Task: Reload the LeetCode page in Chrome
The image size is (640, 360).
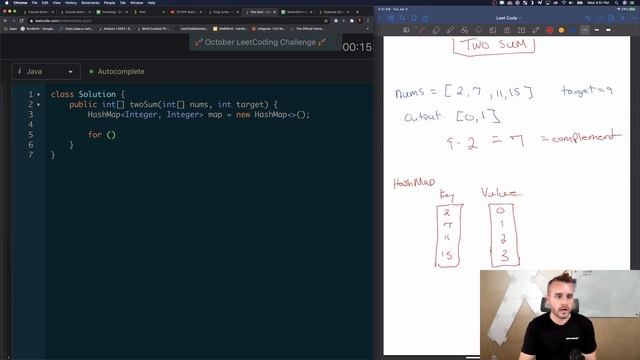Action: coord(21,20)
